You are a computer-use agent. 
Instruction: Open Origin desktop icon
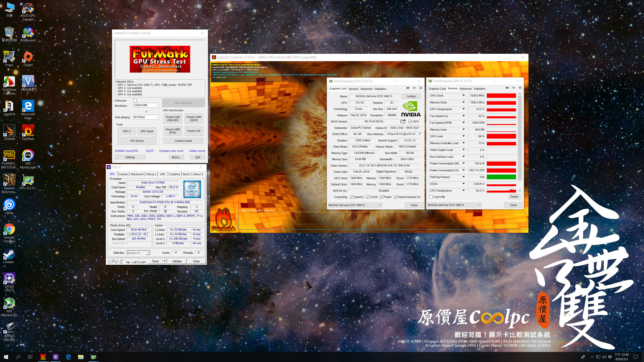click(28, 59)
